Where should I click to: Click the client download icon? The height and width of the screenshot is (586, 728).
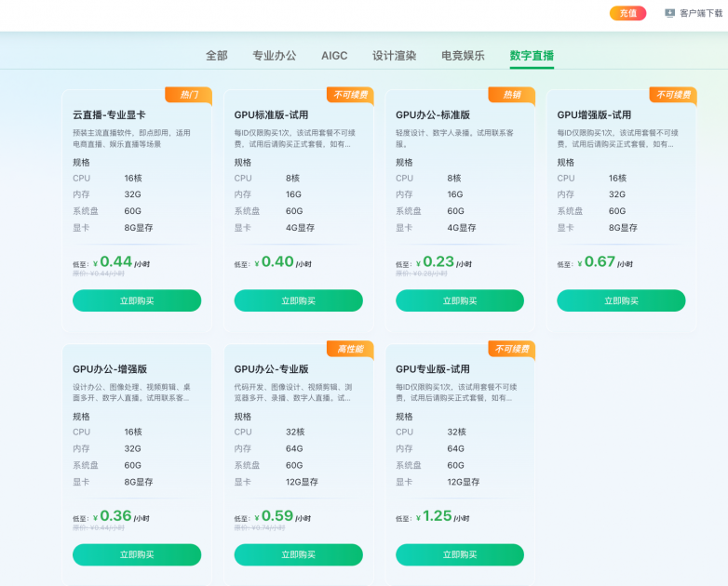pyautogui.click(x=669, y=13)
